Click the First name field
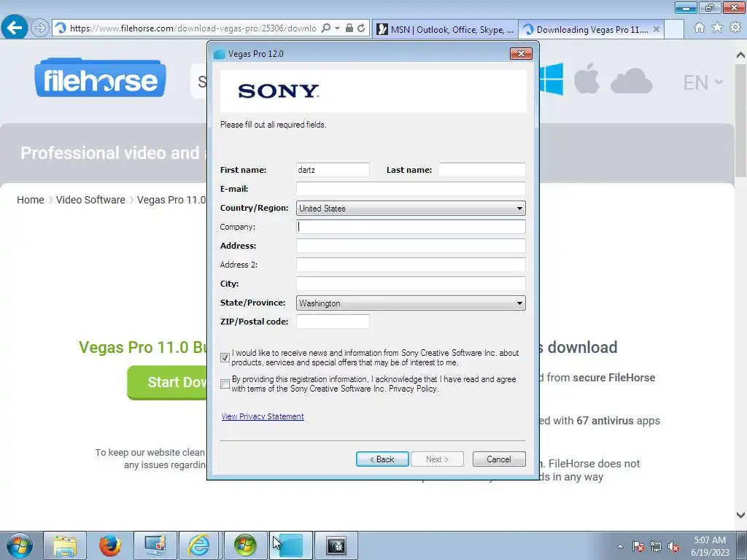The height and width of the screenshot is (560, 747). coord(333,170)
